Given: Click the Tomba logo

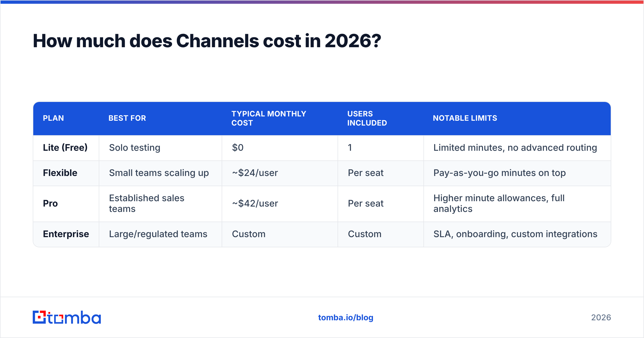Looking at the screenshot, I should pyautogui.click(x=67, y=317).
